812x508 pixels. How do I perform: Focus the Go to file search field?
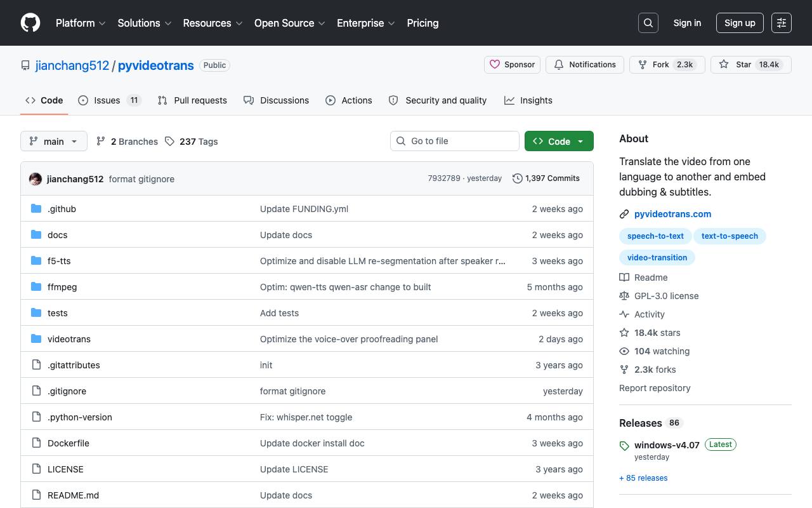point(455,141)
